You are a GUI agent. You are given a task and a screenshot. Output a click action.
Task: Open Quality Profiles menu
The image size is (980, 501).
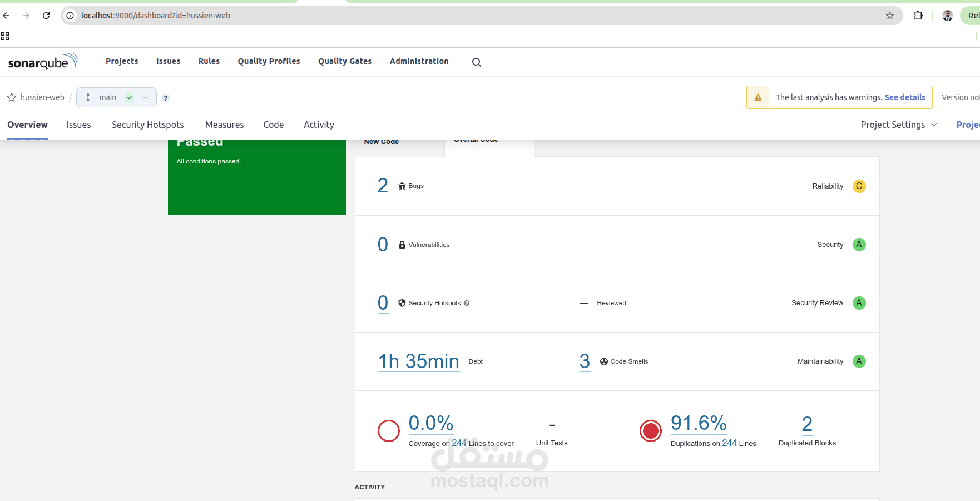click(269, 61)
